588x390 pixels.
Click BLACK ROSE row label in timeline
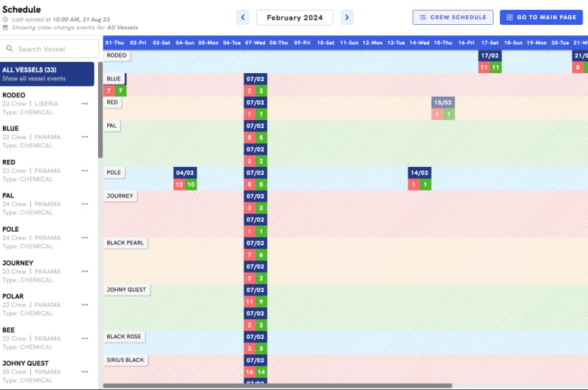coord(124,337)
